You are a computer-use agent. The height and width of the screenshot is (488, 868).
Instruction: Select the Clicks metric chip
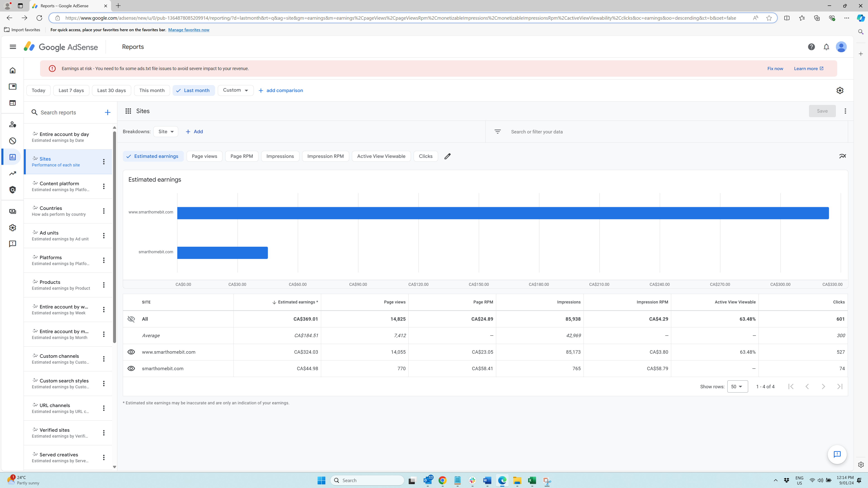point(426,156)
